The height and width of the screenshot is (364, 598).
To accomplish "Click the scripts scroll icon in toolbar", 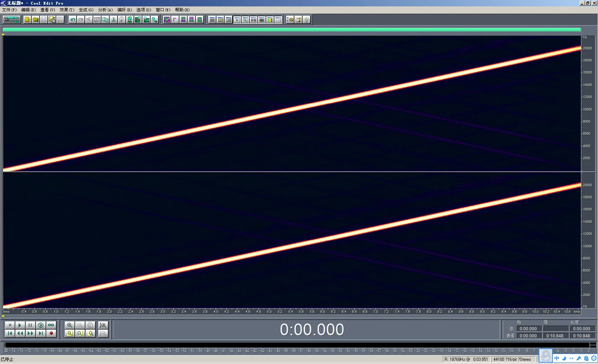I will click(x=298, y=20).
